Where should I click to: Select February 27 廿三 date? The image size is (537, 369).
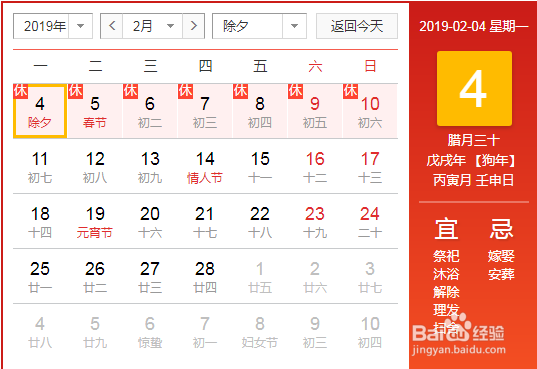click(150, 276)
